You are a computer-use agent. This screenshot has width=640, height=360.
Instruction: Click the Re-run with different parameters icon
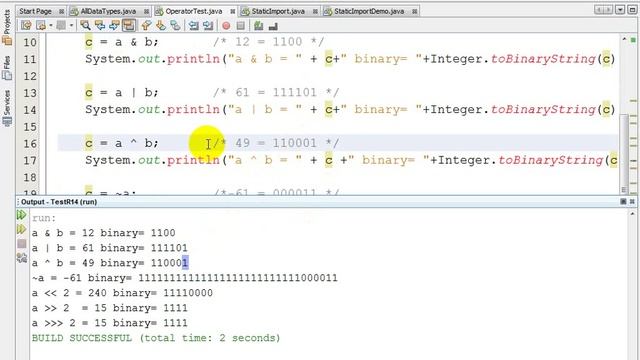coord(22,229)
